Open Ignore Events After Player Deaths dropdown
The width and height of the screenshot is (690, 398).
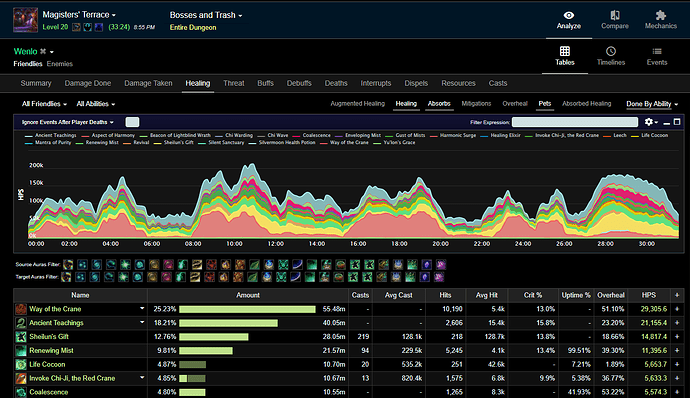(x=68, y=122)
